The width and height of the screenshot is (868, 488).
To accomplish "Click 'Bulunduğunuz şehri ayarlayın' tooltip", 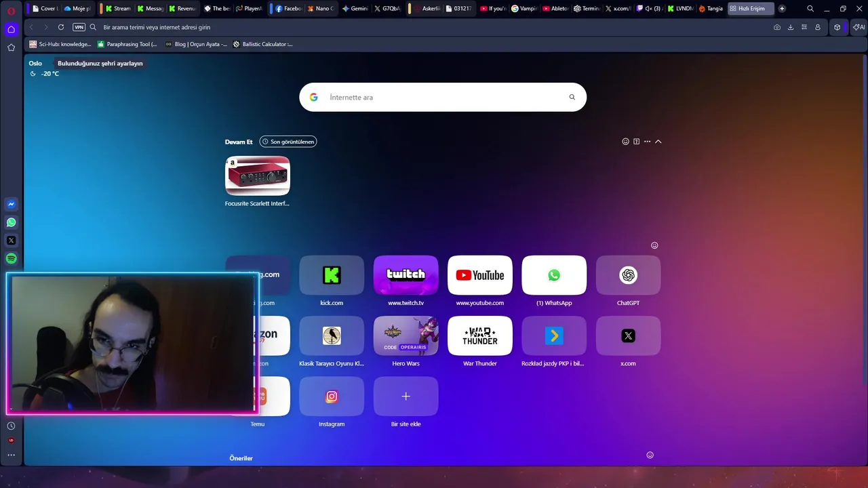I will click(100, 63).
